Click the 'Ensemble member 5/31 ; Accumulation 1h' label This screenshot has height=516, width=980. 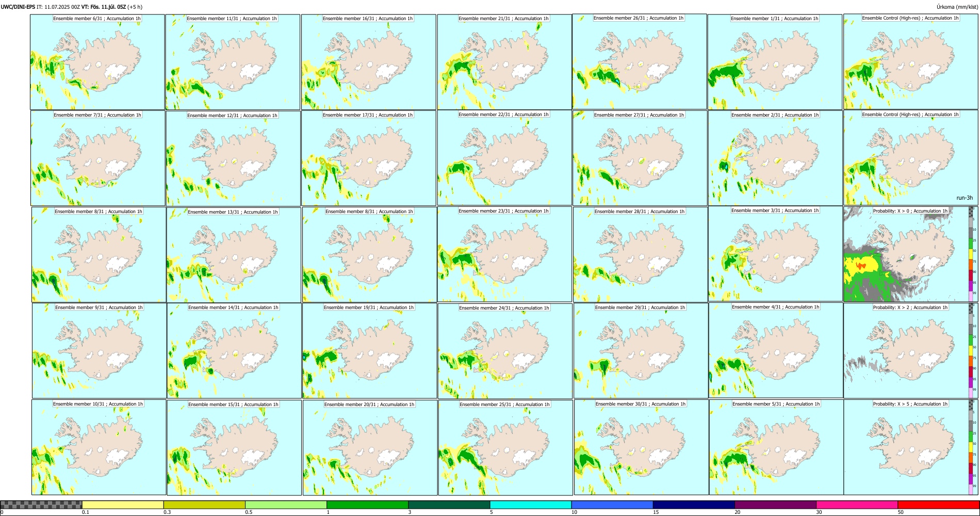tap(776, 404)
